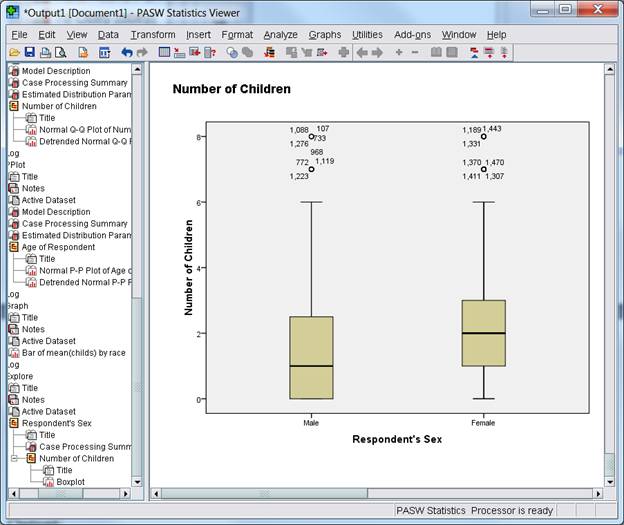Click the Open file folder icon
Viewport: 624px width, 525px height.
[14, 52]
